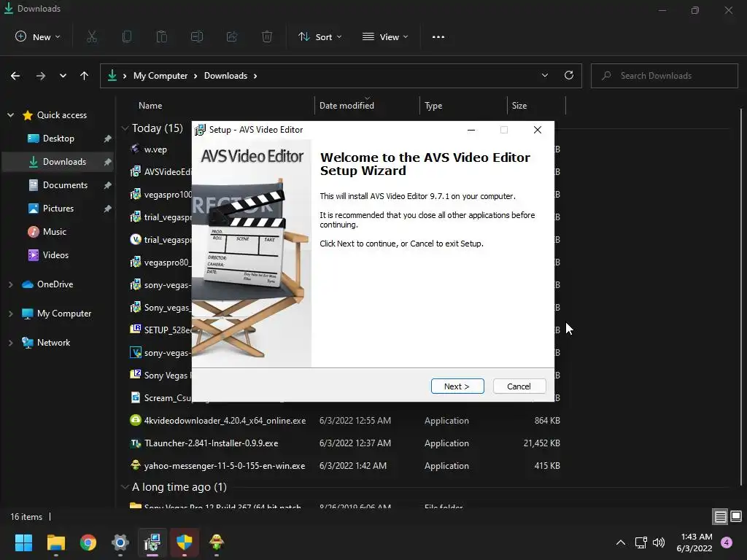
Task: Switch to details view layout icon
Action: 720,517
